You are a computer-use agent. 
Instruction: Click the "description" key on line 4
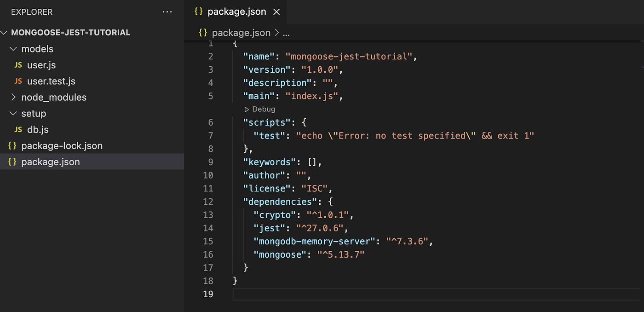point(277,83)
